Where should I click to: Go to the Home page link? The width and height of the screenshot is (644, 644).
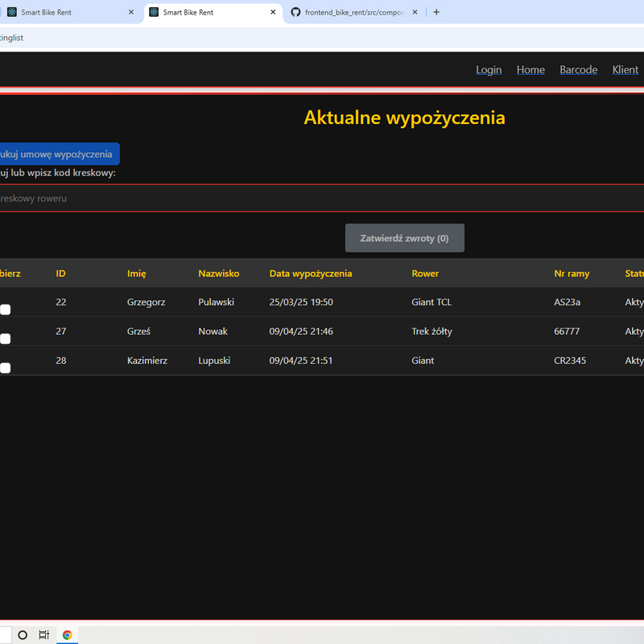[530, 70]
